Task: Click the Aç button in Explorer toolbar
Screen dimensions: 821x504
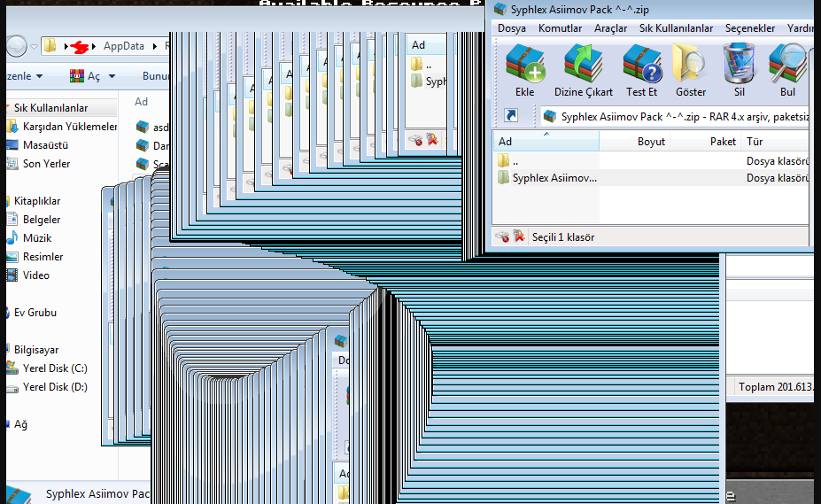Action: click(85, 76)
